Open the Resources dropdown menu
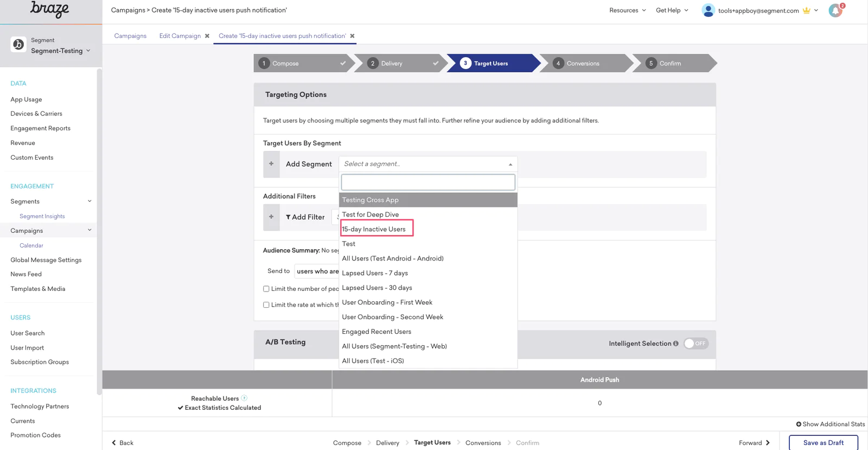The height and width of the screenshot is (450, 868). pyautogui.click(x=628, y=10)
